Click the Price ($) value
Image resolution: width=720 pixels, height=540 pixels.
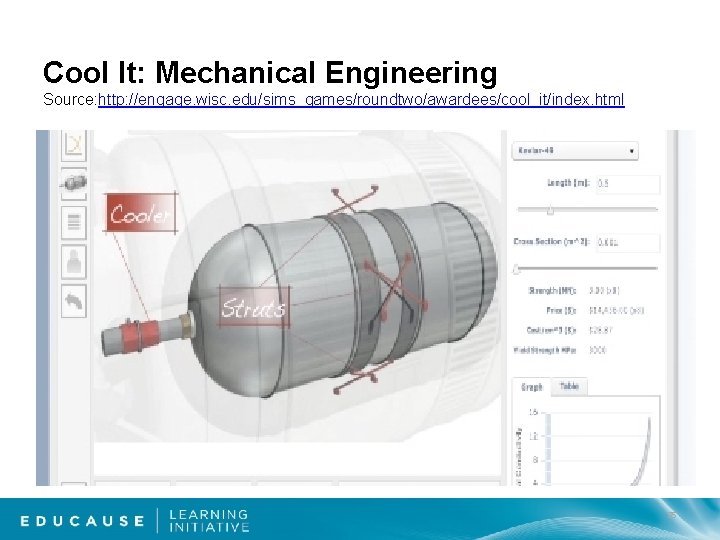(616, 311)
